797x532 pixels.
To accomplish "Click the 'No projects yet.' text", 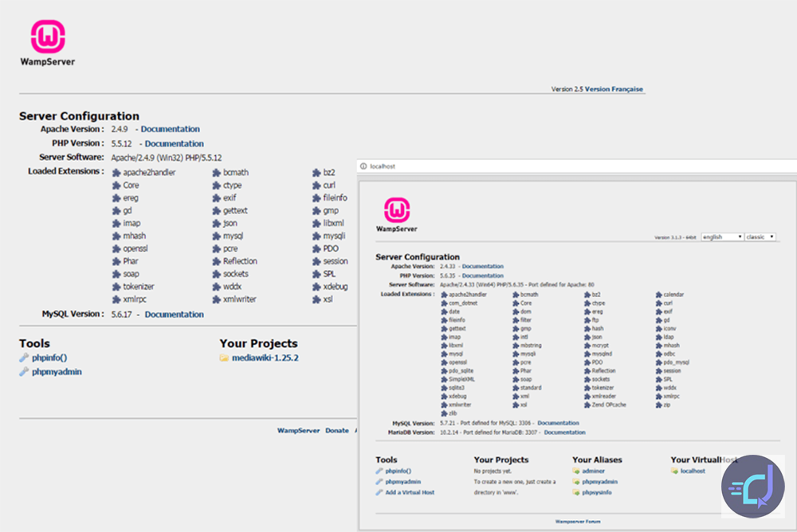I will tap(493, 471).
